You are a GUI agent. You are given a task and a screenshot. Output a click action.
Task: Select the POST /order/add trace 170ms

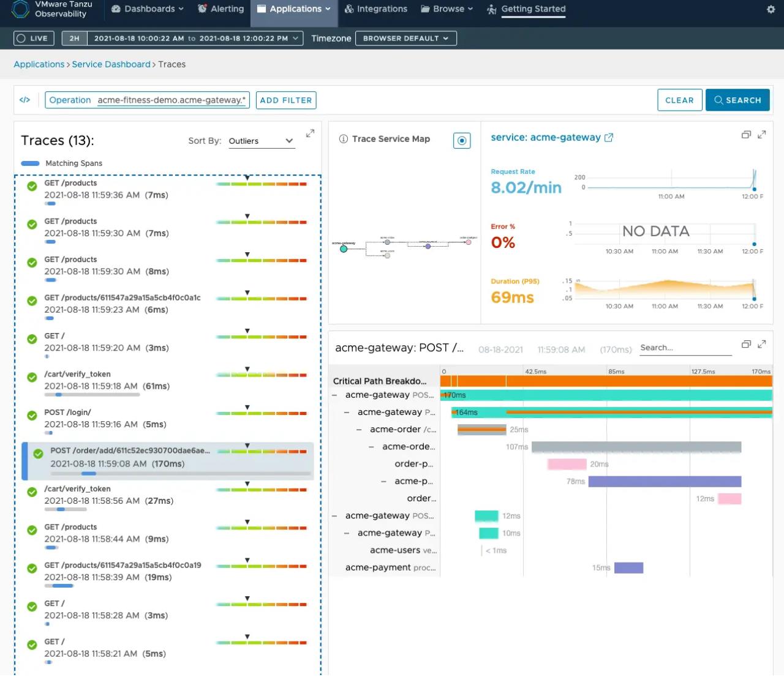[x=168, y=461]
